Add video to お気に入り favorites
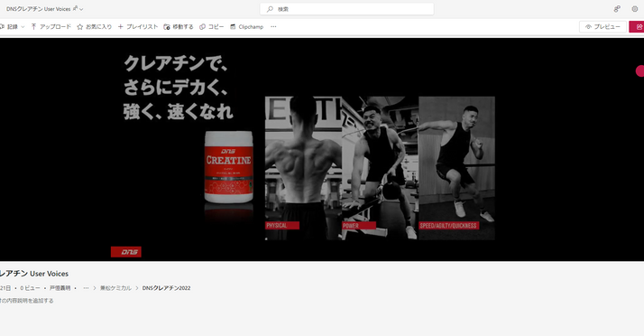Image resolution: width=644 pixels, height=336 pixels. [95, 27]
